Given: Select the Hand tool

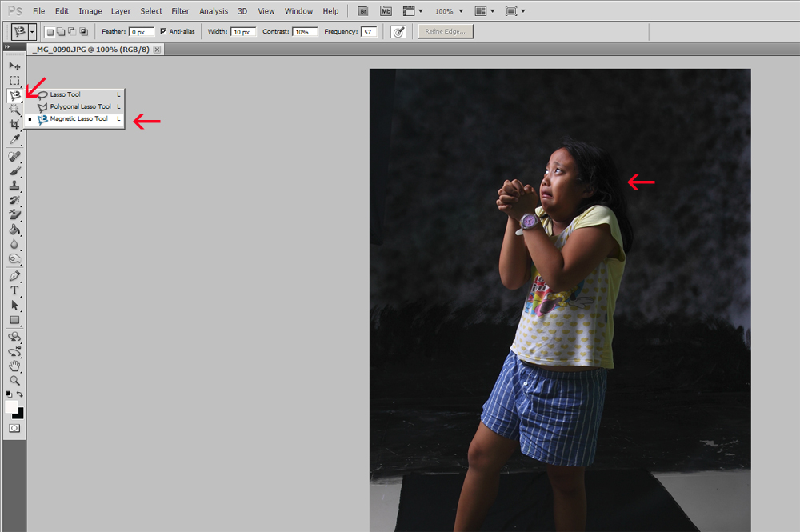Looking at the screenshot, I should coord(14,366).
